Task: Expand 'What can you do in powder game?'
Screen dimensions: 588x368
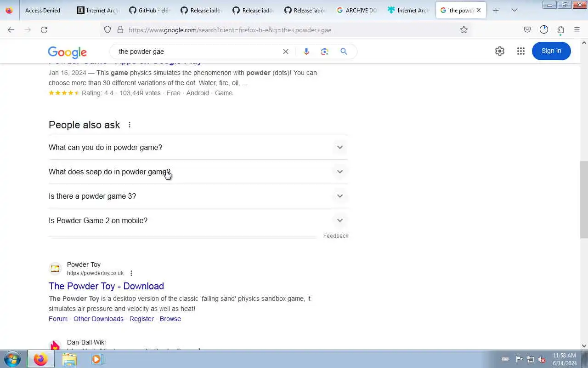Action: (x=198, y=147)
